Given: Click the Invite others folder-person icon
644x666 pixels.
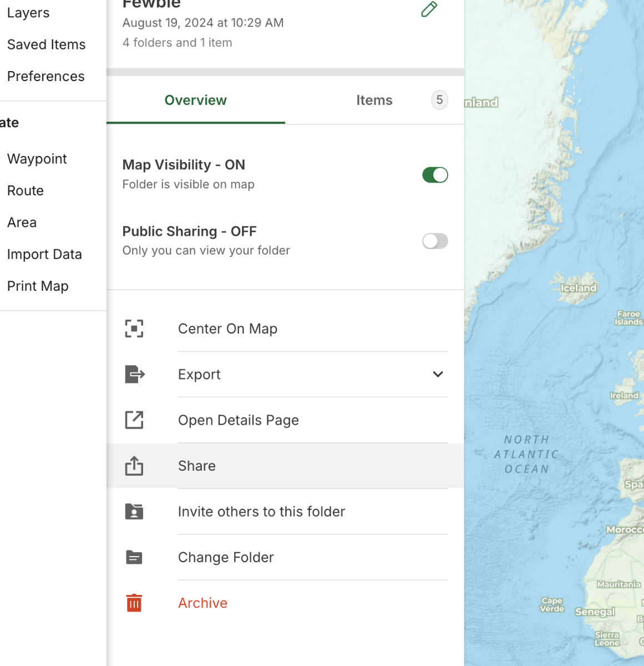Looking at the screenshot, I should click(134, 511).
